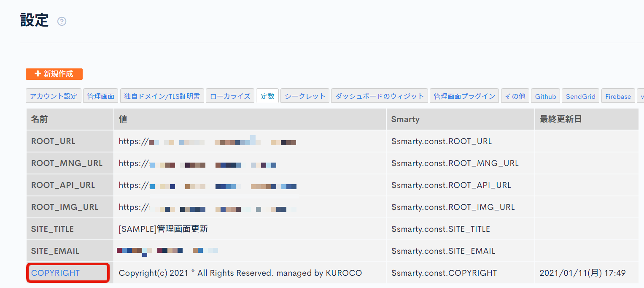Select the SITE_TITLE name cell
This screenshot has width=644, height=288.
coord(70,229)
